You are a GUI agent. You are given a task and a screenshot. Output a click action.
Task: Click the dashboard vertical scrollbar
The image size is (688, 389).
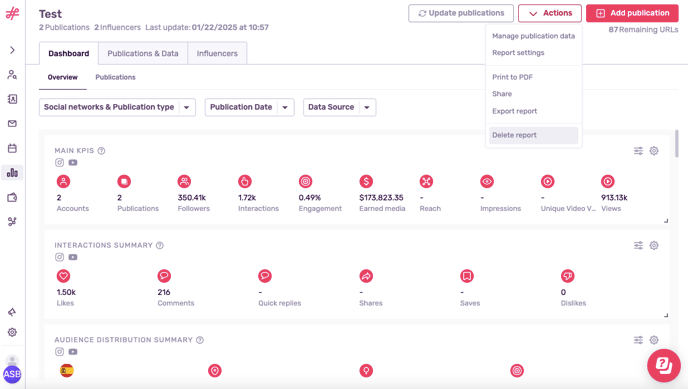point(677,143)
